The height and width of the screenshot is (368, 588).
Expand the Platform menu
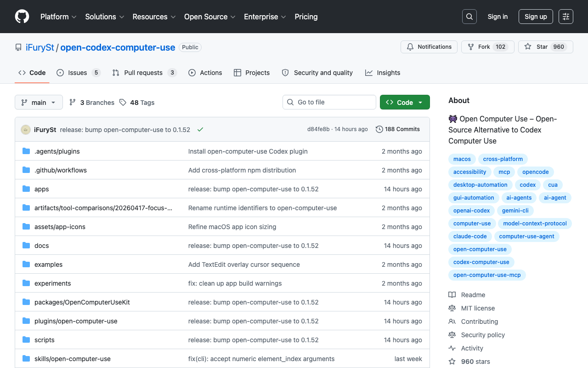click(58, 17)
